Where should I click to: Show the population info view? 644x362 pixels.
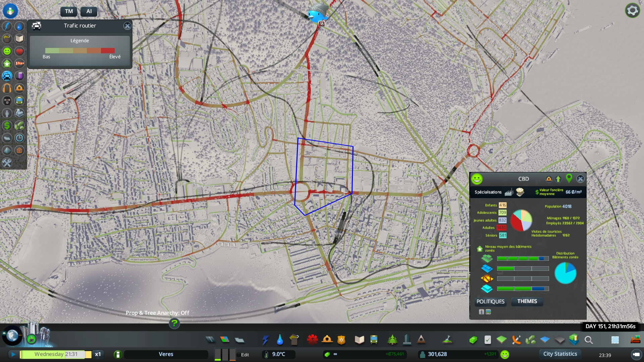click(x=7, y=113)
